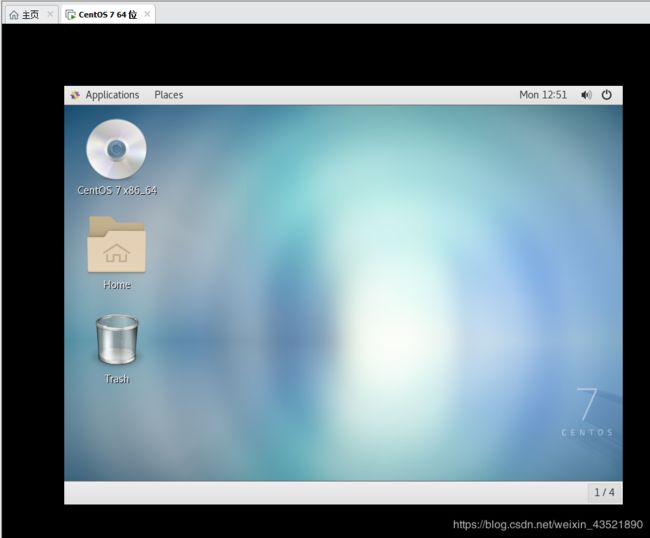Click the power icon in top bar

[x=606, y=95]
